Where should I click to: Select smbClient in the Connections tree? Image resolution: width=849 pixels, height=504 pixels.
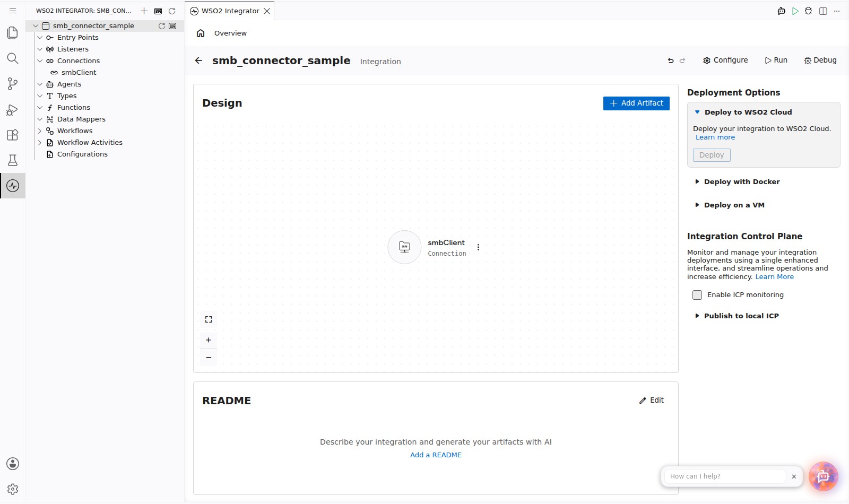pos(79,72)
